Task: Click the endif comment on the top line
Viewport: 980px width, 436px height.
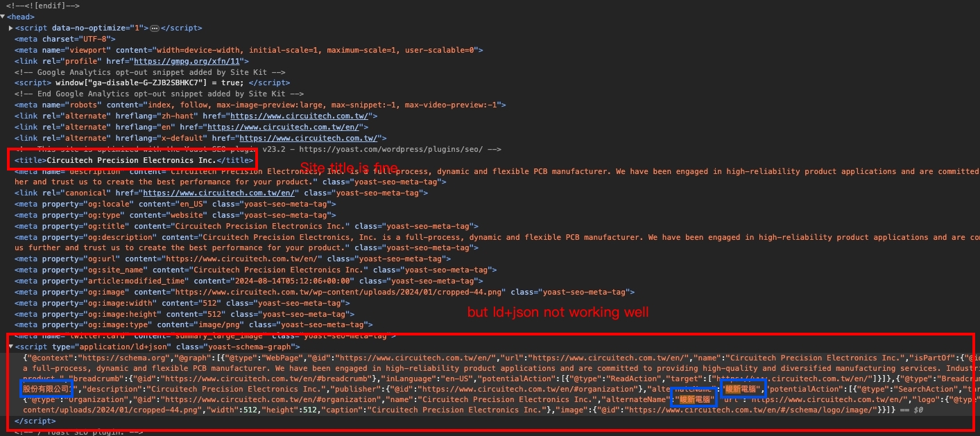Action: pos(43,6)
